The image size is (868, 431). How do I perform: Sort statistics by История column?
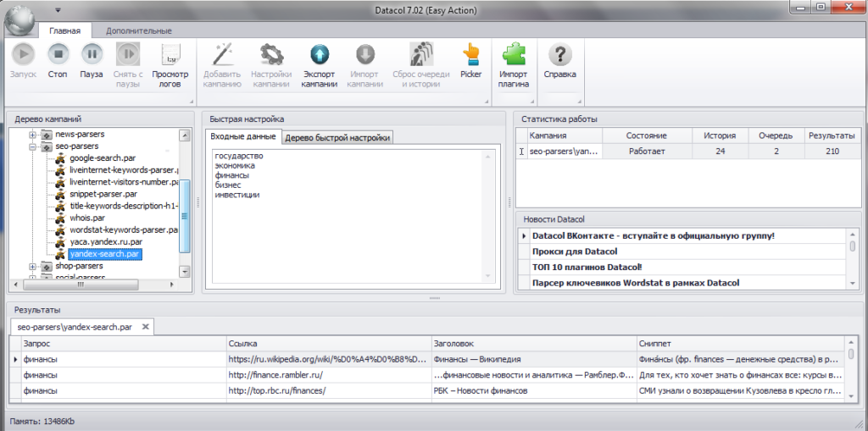coord(720,135)
